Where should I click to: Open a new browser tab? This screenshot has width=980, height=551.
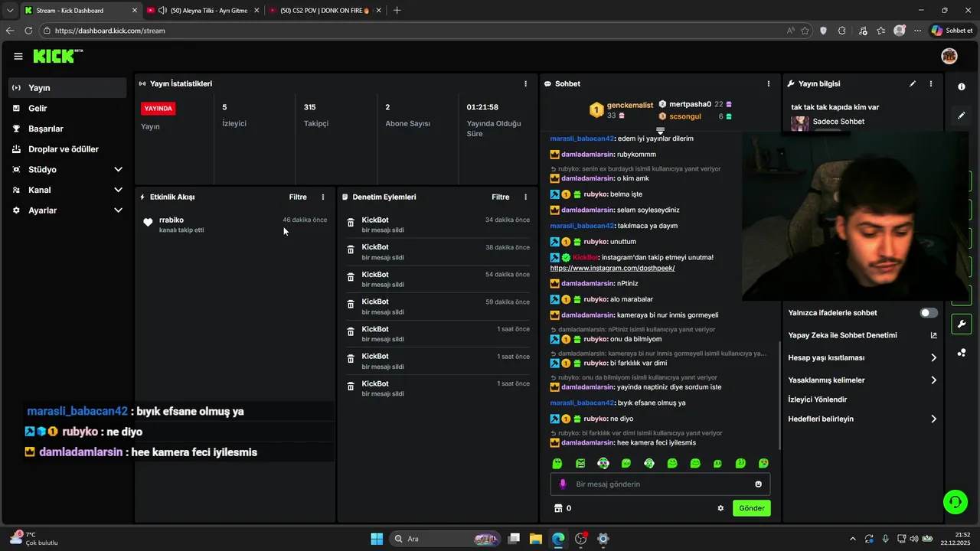pyautogui.click(x=397, y=11)
